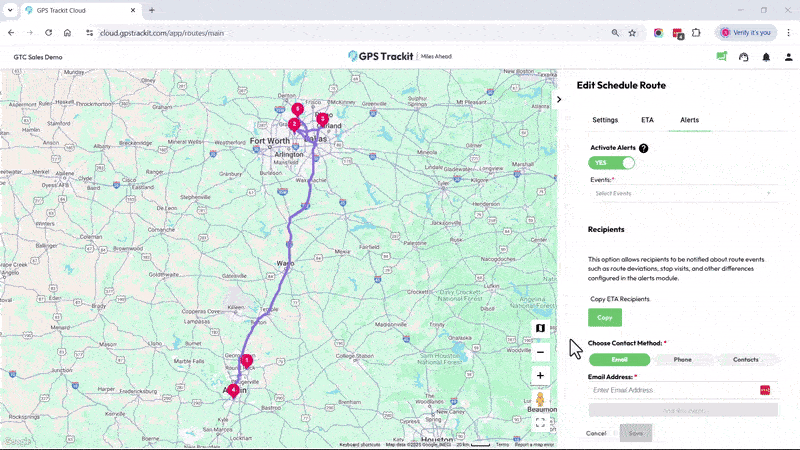Viewport: 800px width, 450px height.
Task: Click the red extension icon in email field
Action: click(765, 390)
